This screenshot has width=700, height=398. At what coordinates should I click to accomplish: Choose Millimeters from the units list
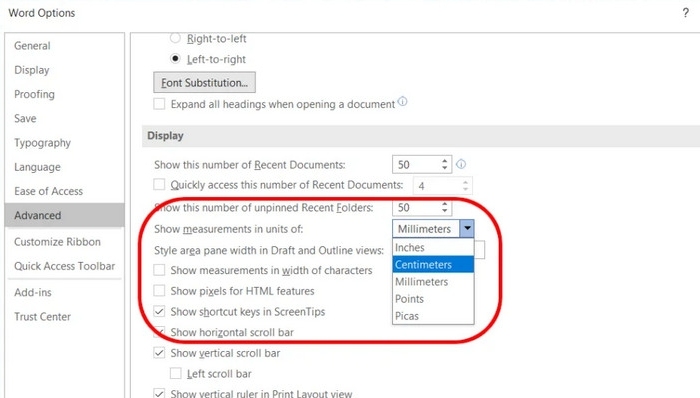[x=433, y=282]
